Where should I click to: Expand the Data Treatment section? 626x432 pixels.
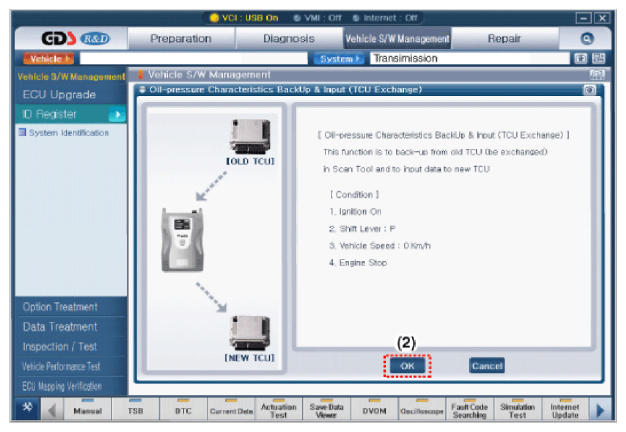tap(62, 326)
